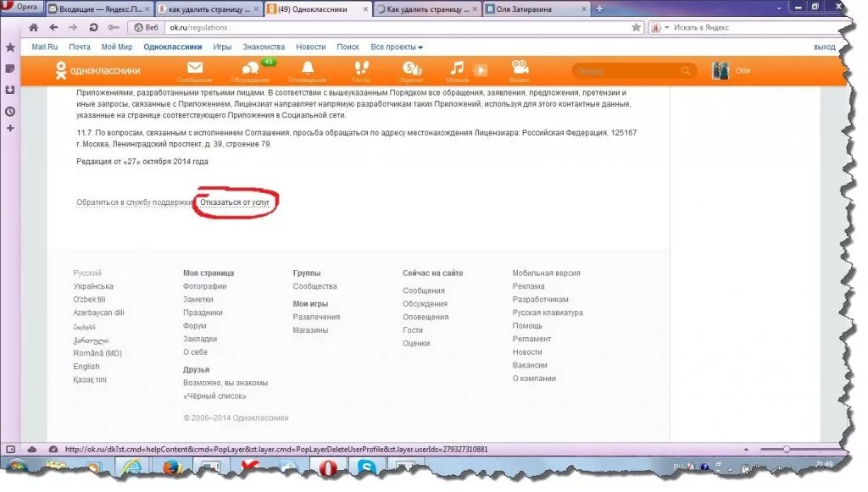Open the Opera menu button
The image size is (868, 492).
pos(21,7)
